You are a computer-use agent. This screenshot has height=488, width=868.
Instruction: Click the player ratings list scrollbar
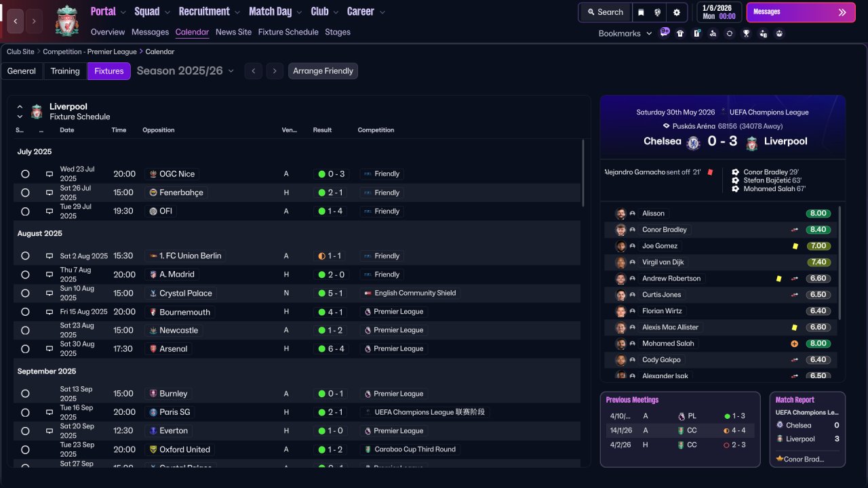pyautogui.click(x=841, y=263)
